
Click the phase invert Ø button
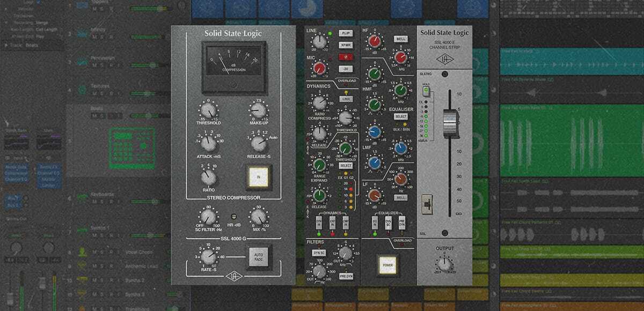(x=346, y=56)
